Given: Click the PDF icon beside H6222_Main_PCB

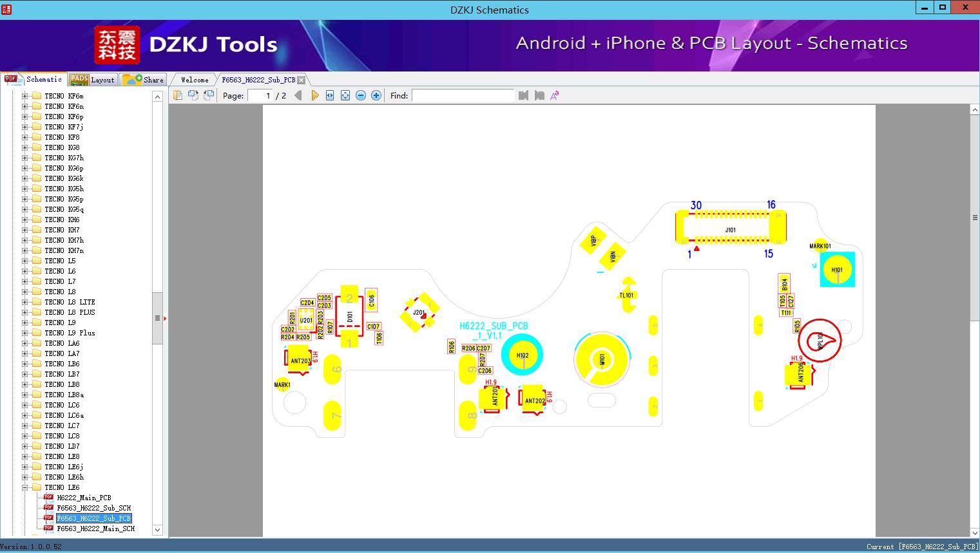Looking at the screenshot, I should click(x=48, y=498).
